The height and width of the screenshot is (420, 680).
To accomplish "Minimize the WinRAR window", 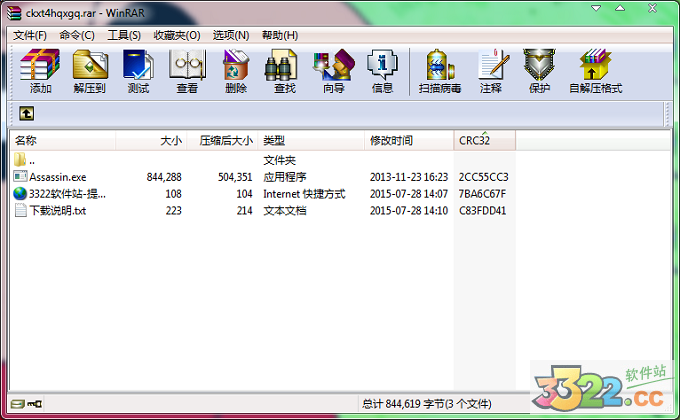I will 596,8.
